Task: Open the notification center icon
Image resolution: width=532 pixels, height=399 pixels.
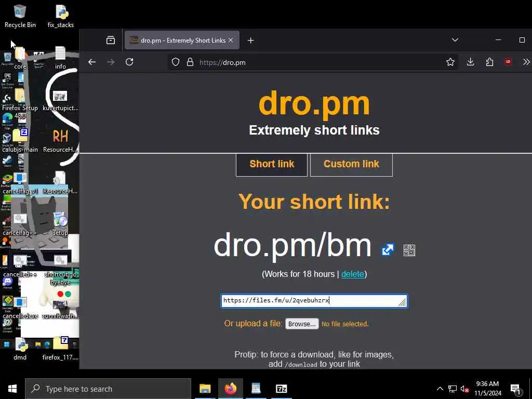Action: (515, 389)
